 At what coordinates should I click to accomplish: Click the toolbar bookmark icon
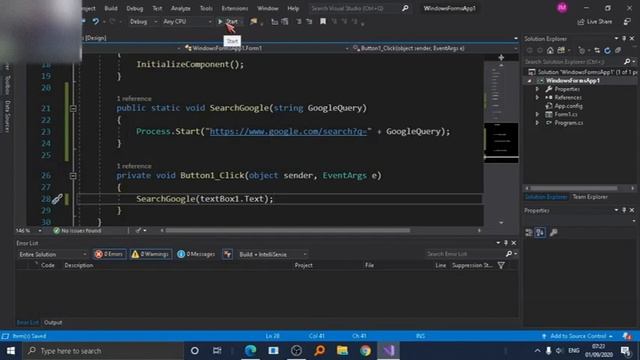point(323,21)
